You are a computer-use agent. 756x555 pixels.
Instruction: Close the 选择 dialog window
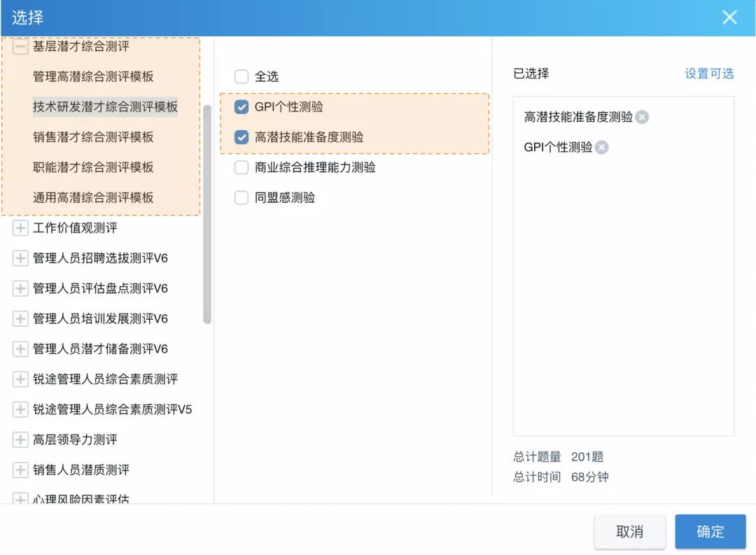[729, 17]
